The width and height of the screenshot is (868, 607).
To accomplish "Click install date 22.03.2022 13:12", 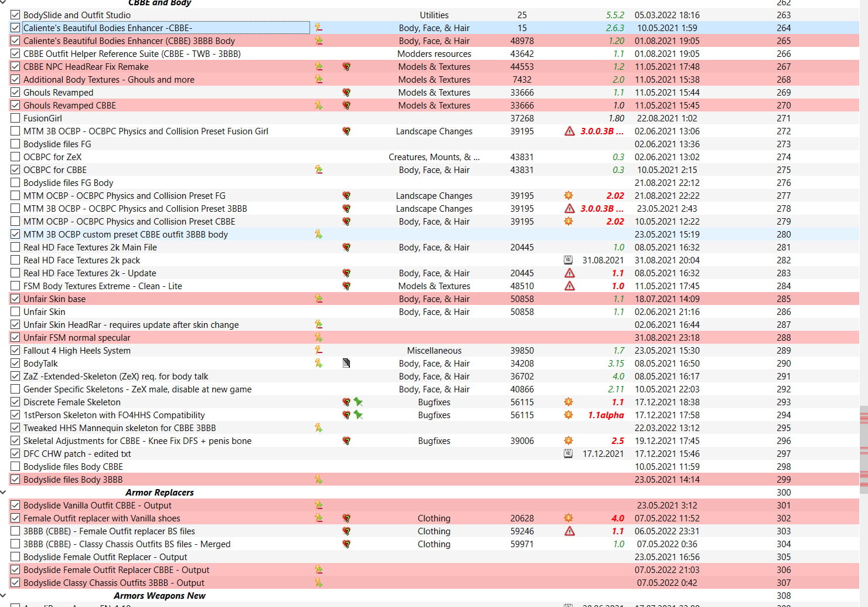I will click(x=667, y=428).
